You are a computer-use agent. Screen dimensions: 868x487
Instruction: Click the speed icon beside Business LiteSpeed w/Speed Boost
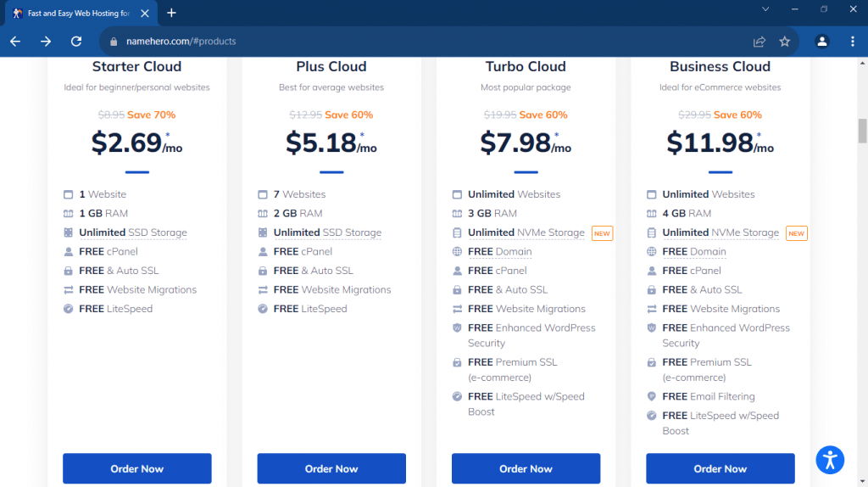pyautogui.click(x=652, y=416)
